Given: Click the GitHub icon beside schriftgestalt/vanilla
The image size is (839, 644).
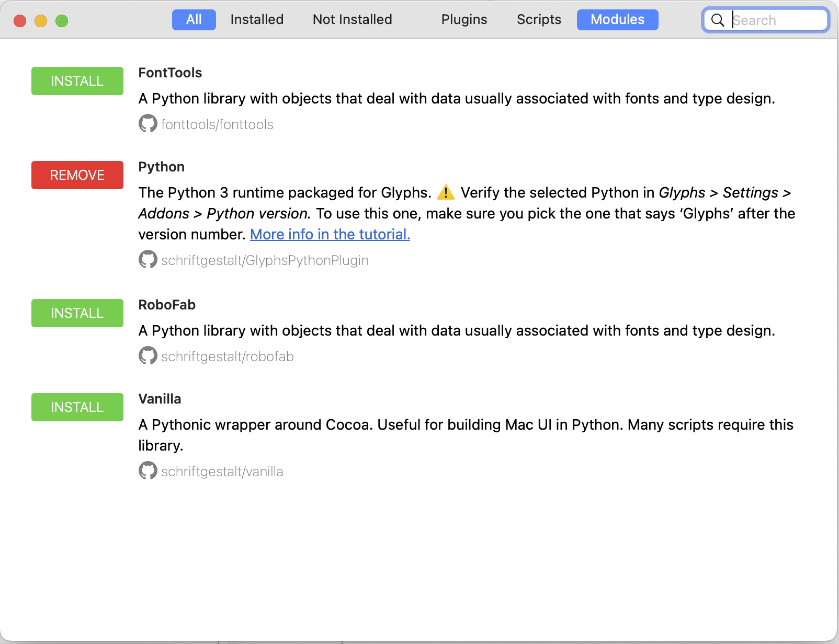Looking at the screenshot, I should (148, 471).
